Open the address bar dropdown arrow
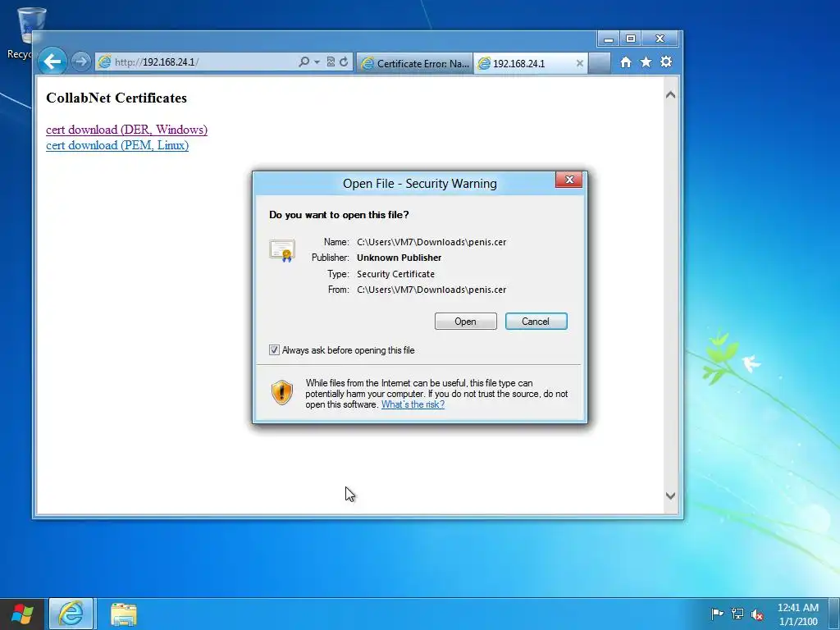The height and width of the screenshot is (630, 840). pos(317,62)
